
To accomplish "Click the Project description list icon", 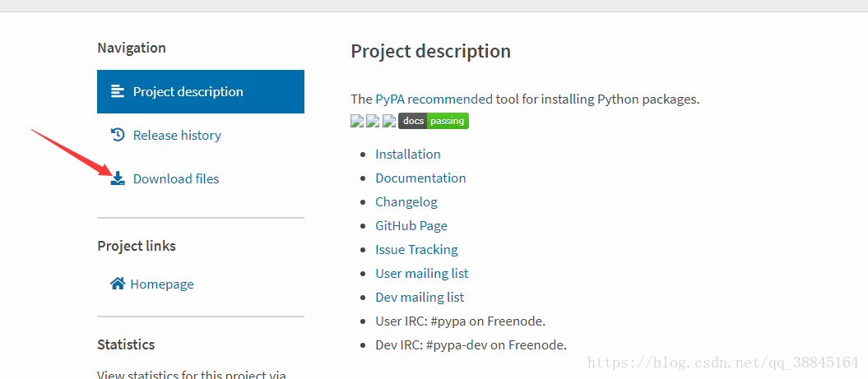I will [118, 91].
